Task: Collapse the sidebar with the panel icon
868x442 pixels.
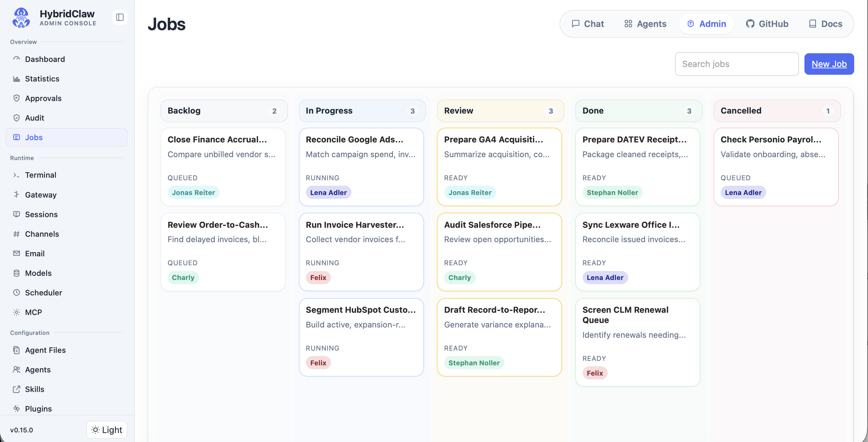Action: pyautogui.click(x=120, y=17)
